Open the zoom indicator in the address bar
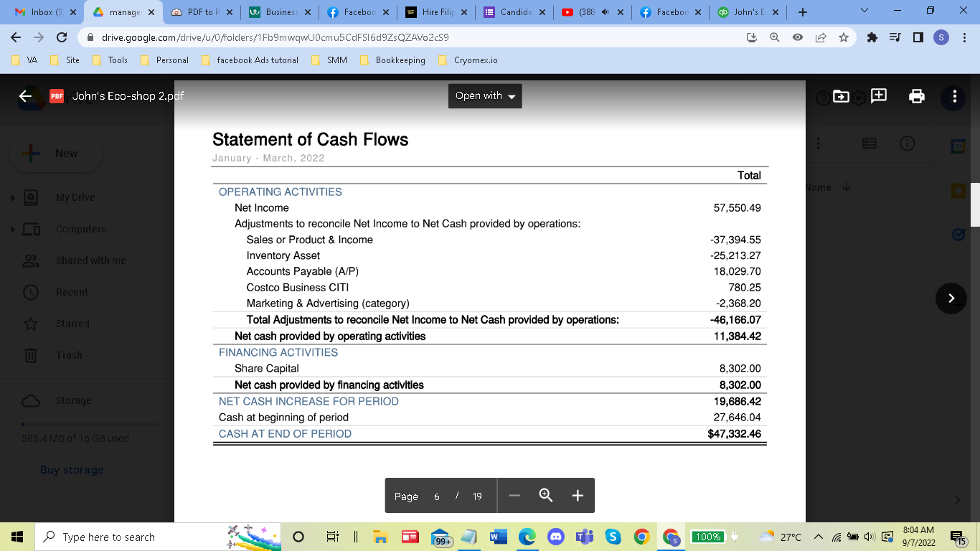The width and height of the screenshot is (980, 551). pyautogui.click(x=775, y=37)
